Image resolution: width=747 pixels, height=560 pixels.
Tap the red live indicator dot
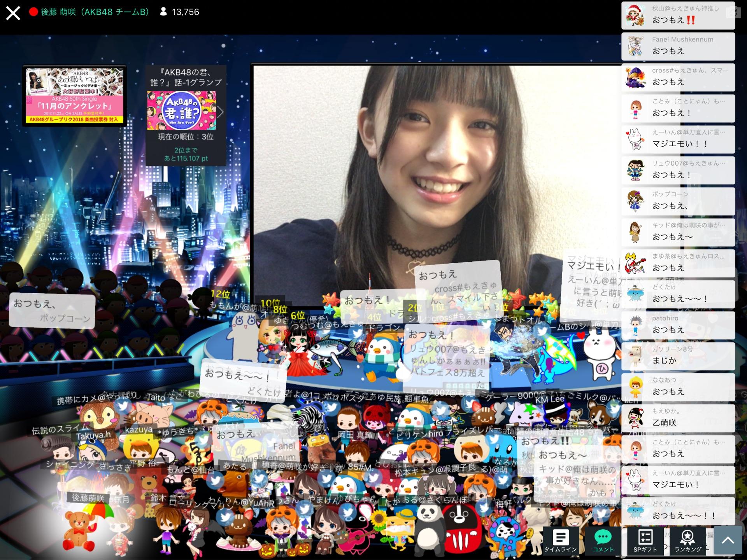pos(33,12)
